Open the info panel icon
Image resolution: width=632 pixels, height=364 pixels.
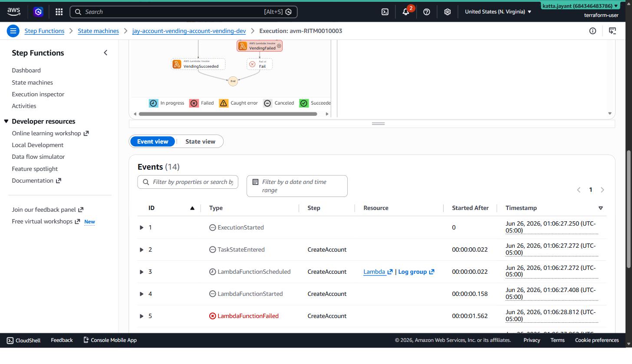coord(592,31)
